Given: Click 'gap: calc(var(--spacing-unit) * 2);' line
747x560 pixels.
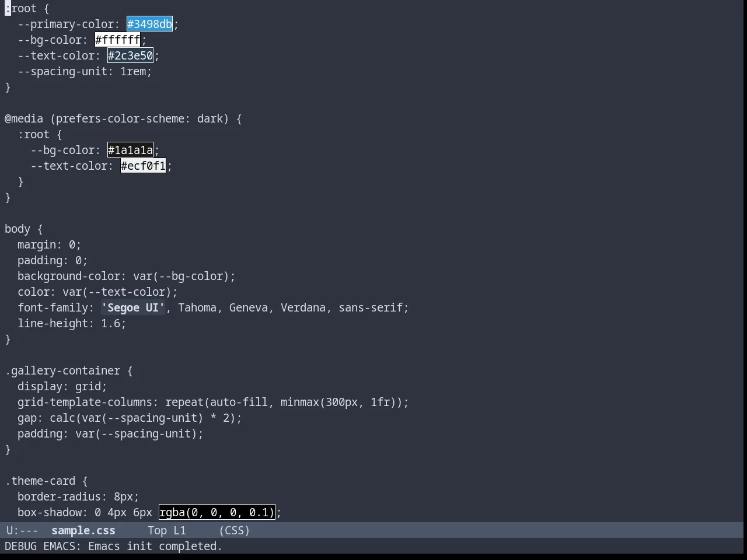Looking at the screenshot, I should tap(130, 418).
